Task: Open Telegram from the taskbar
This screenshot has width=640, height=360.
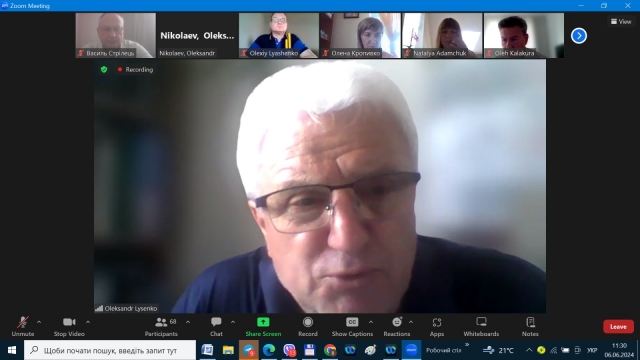Action: click(249, 350)
